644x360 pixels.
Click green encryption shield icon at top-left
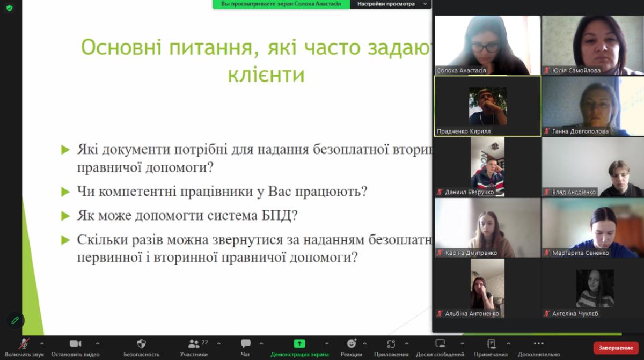click(9, 8)
